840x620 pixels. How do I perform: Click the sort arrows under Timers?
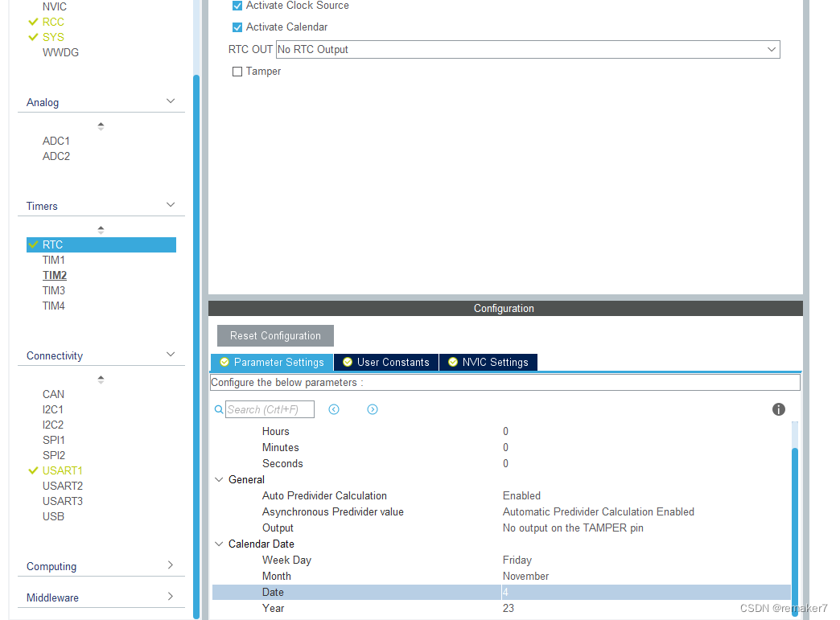(x=101, y=230)
